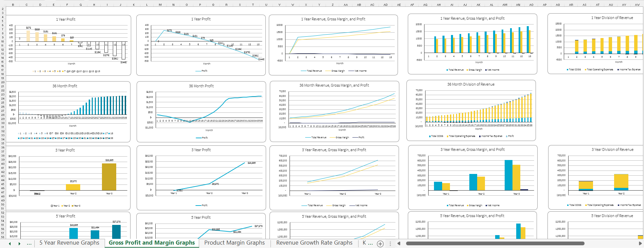
Task: Open the Revenue Growth Rate Graphs tab
Action: click(x=314, y=243)
